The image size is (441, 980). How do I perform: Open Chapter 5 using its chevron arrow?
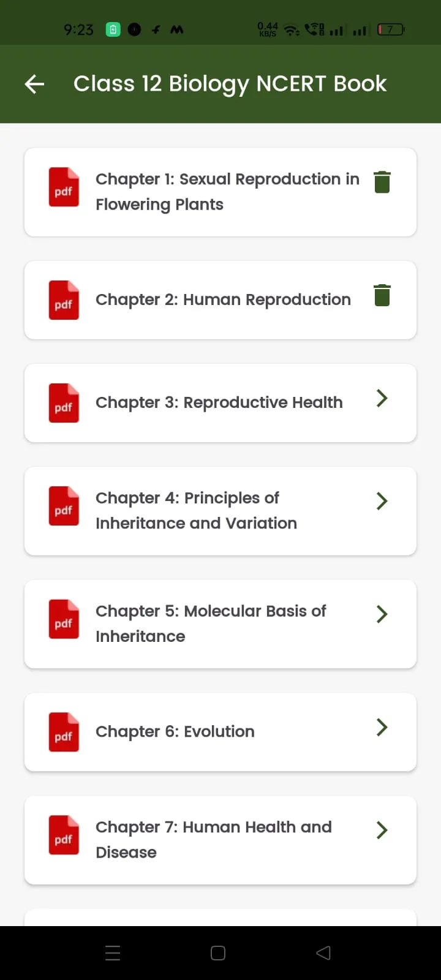point(382,614)
